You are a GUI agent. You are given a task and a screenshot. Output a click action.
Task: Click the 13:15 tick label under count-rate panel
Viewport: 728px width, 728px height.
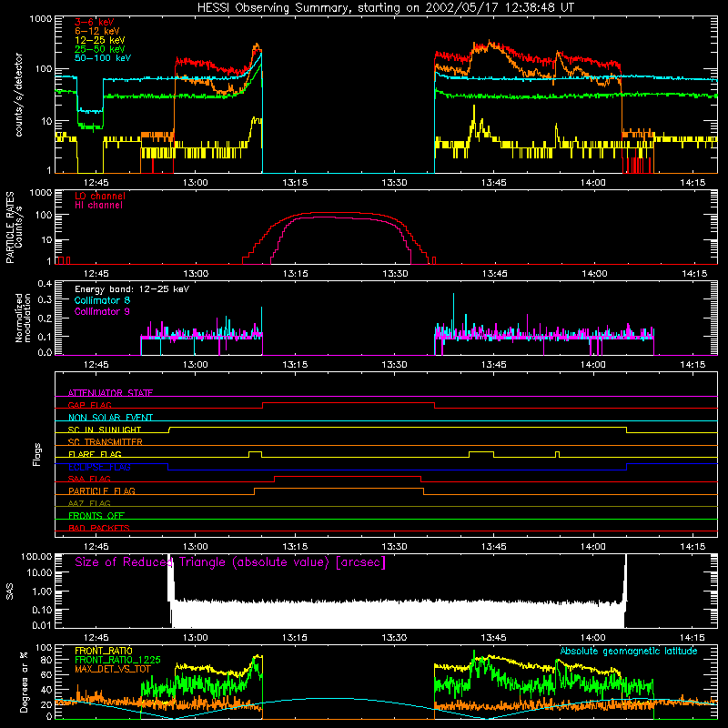click(295, 183)
